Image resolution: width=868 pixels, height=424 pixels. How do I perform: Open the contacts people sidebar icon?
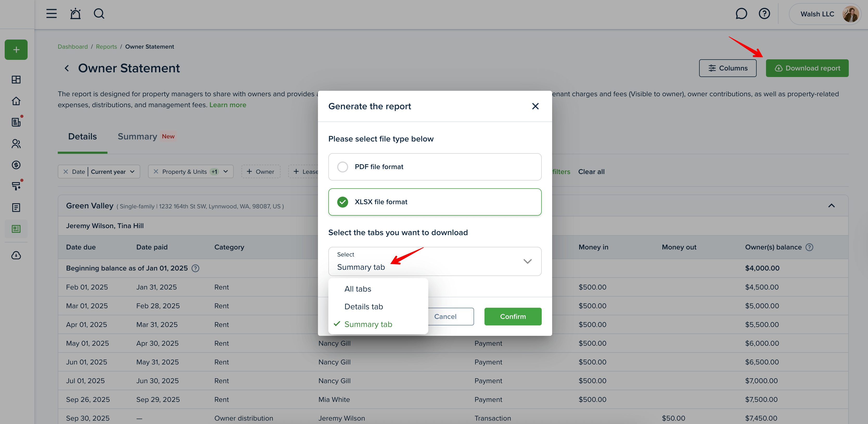(x=16, y=144)
